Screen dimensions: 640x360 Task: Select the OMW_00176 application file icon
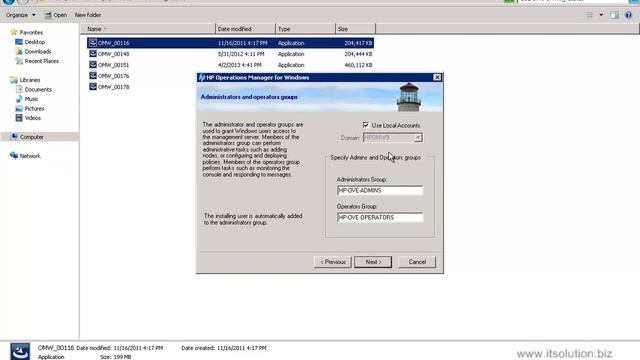tap(93, 76)
